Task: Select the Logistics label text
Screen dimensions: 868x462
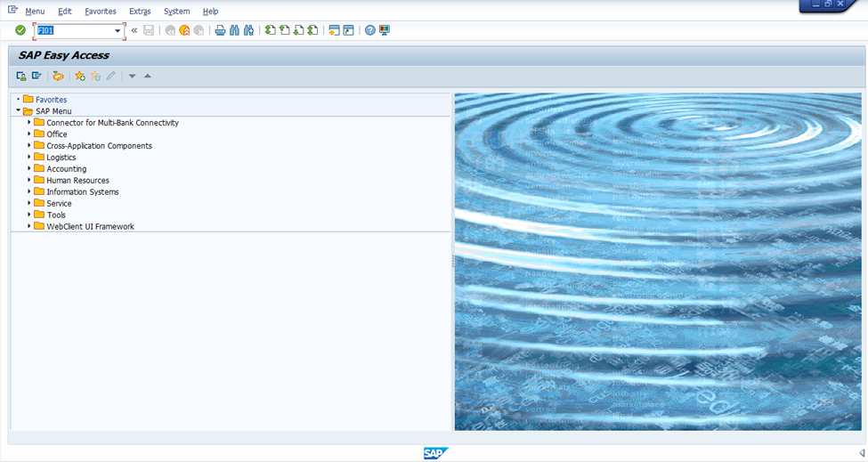Action: coord(61,158)
